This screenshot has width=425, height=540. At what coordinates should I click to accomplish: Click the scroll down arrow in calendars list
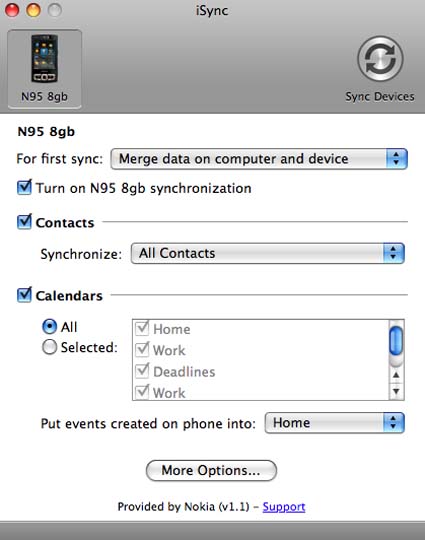396,391
